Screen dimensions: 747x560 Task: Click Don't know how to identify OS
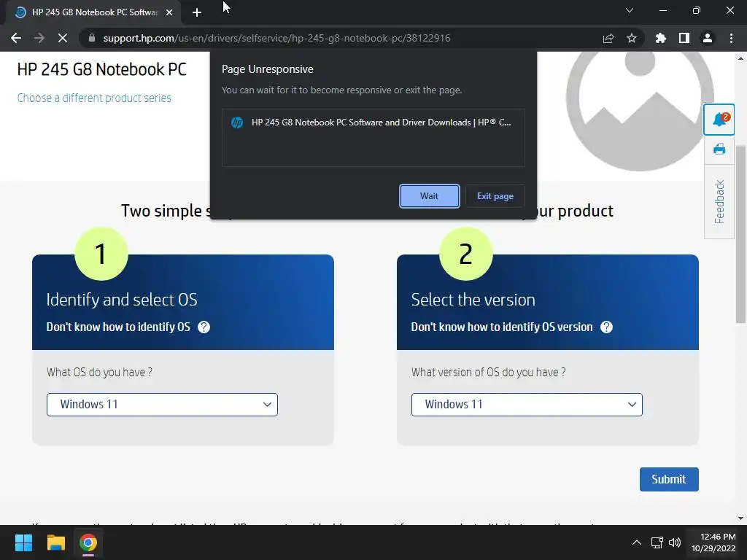tap(118, 327)
